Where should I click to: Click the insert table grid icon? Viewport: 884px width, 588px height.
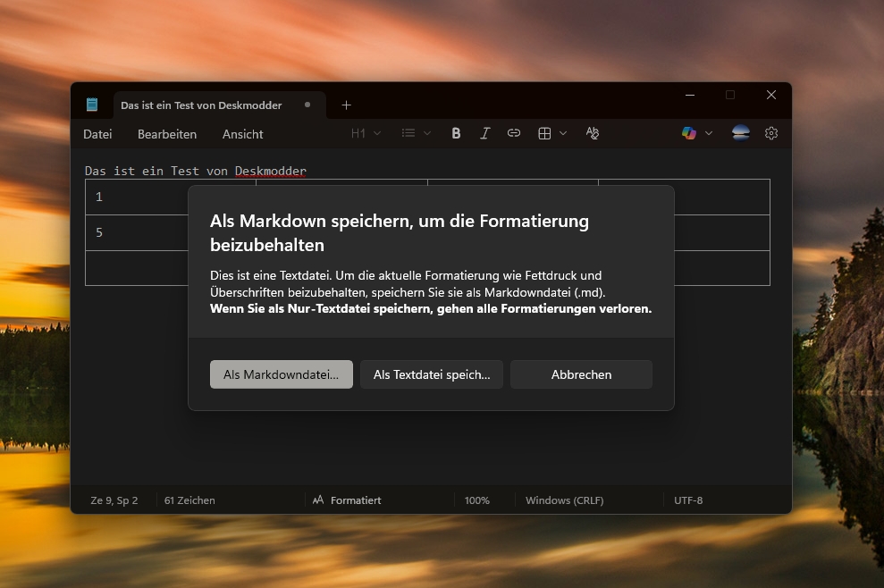544,133
